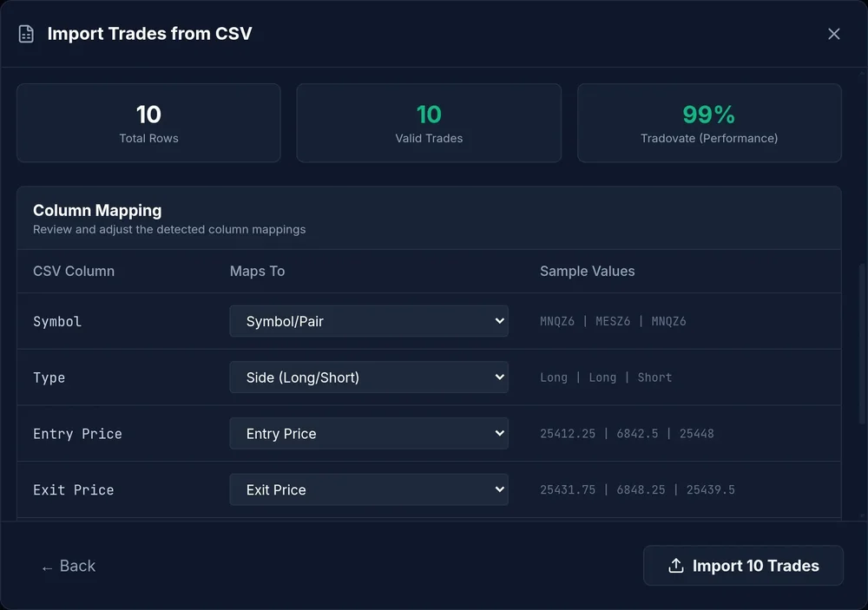Open the Symbol mapping dropdown
The image size is (868, 610).
point(369,321)
